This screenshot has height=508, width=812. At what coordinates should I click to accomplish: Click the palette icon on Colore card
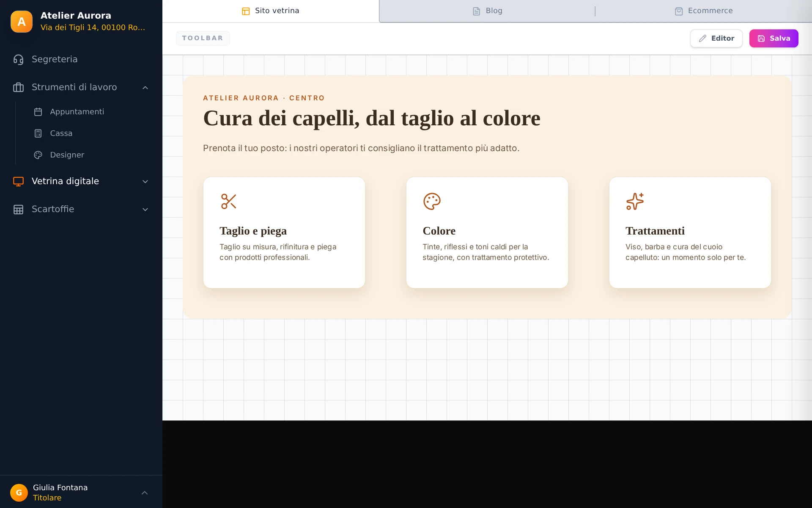coord(432,202)
